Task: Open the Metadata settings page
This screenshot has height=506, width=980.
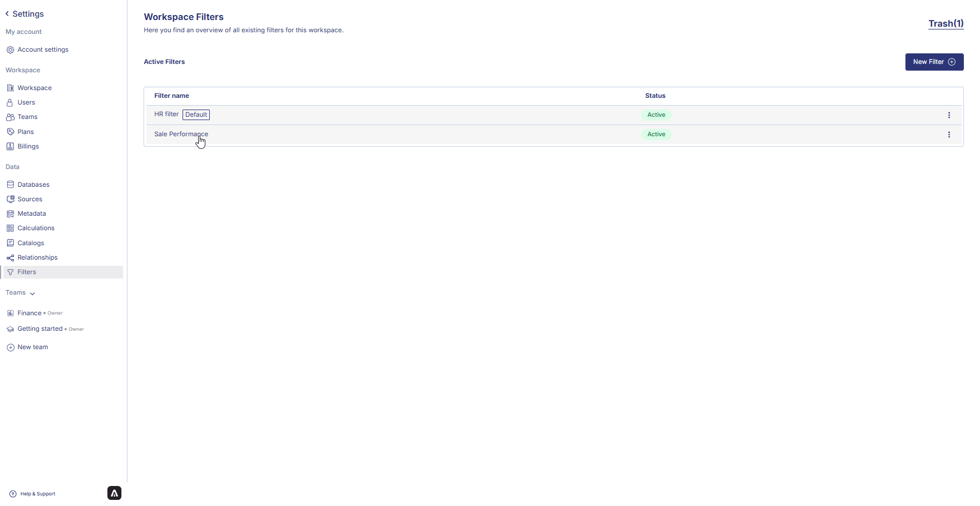Action: 32,214
